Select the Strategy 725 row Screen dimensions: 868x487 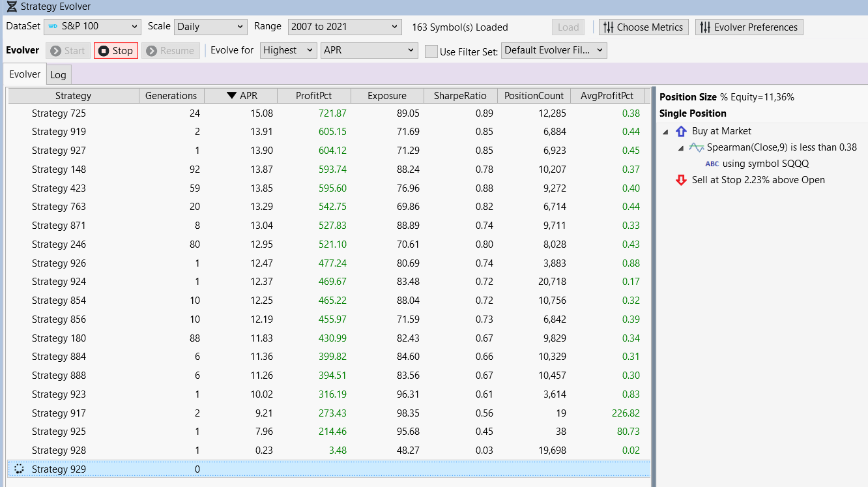59,113
